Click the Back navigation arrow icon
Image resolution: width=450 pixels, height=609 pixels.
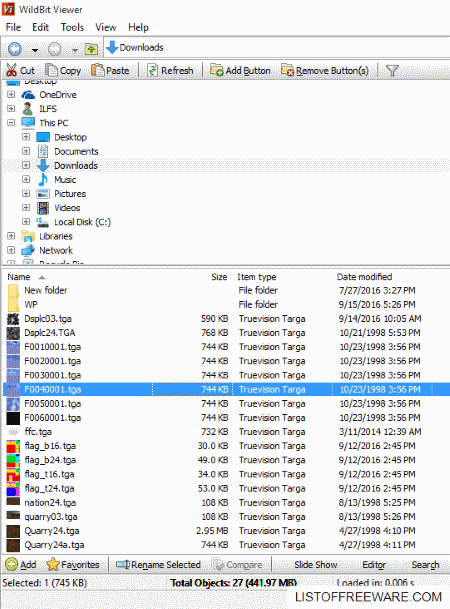pyautogui.click(x=15, y=49)
